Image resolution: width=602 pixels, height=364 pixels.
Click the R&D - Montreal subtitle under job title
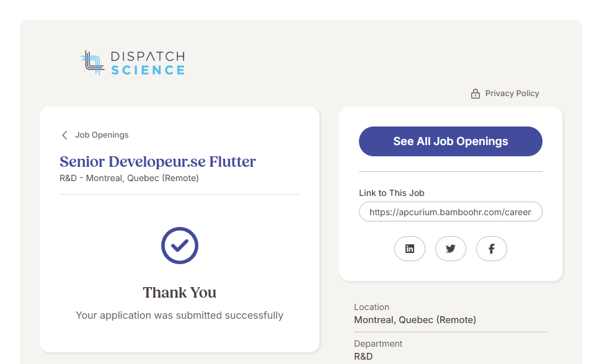point(129,179)
